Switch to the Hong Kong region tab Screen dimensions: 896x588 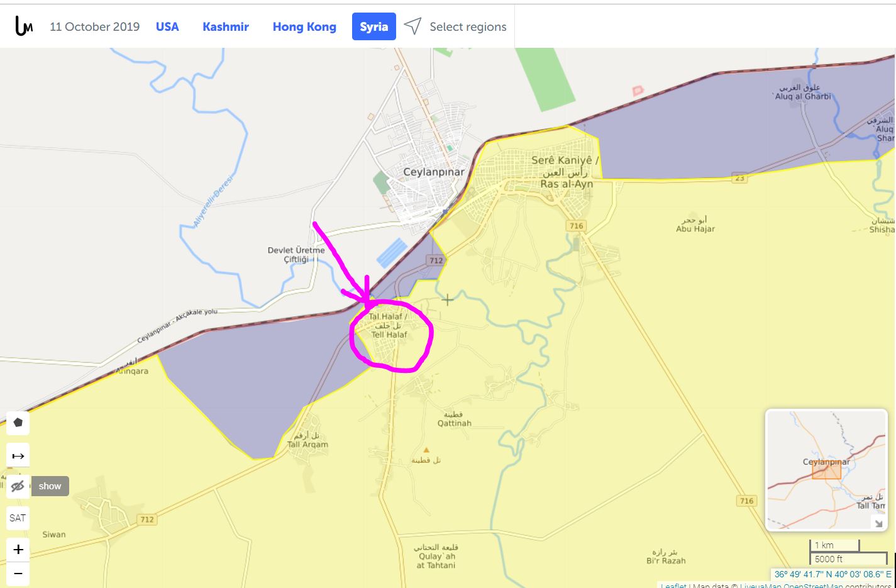coord(304,26)
